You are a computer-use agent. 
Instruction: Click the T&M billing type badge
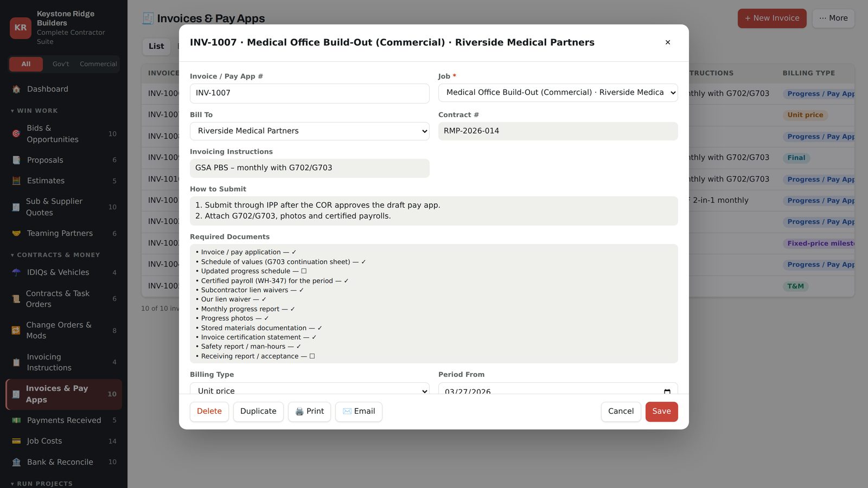point(795,286)
